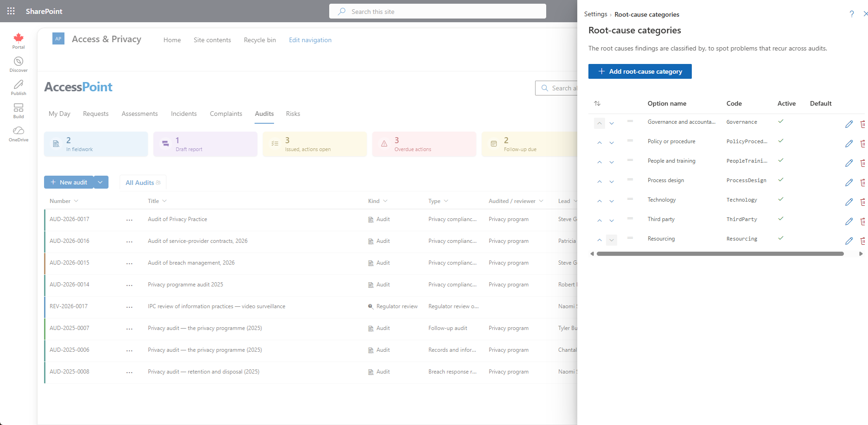Open the SharePoint app launcher grid
This screenshot has width=868, height=425.
[11, 11]
